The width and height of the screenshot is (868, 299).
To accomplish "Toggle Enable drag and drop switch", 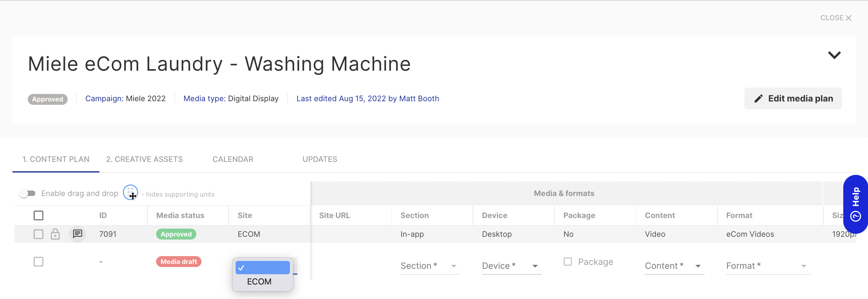I will (x=27, y=194).
